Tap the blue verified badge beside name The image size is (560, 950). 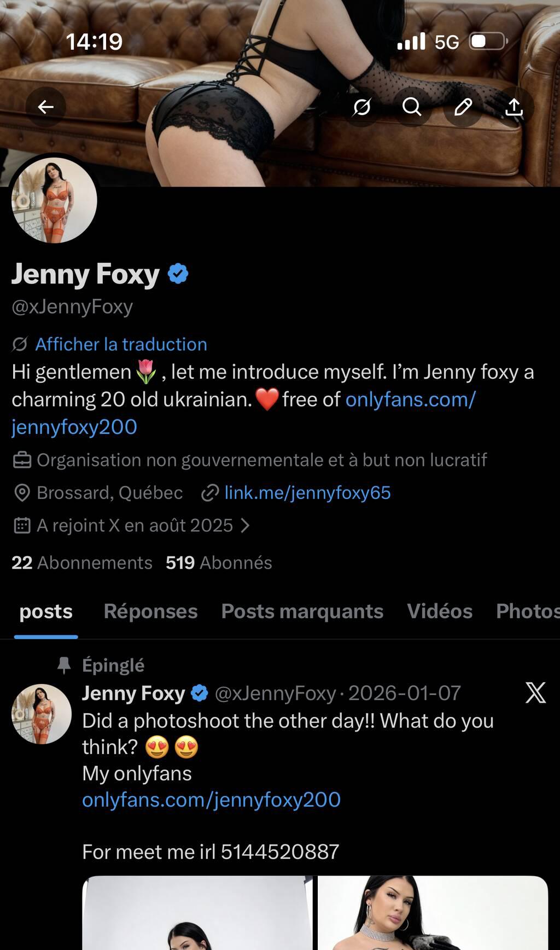coord(178,274)
